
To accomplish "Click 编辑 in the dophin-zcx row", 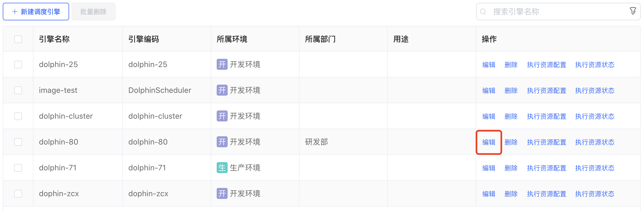I will (489, 194).
